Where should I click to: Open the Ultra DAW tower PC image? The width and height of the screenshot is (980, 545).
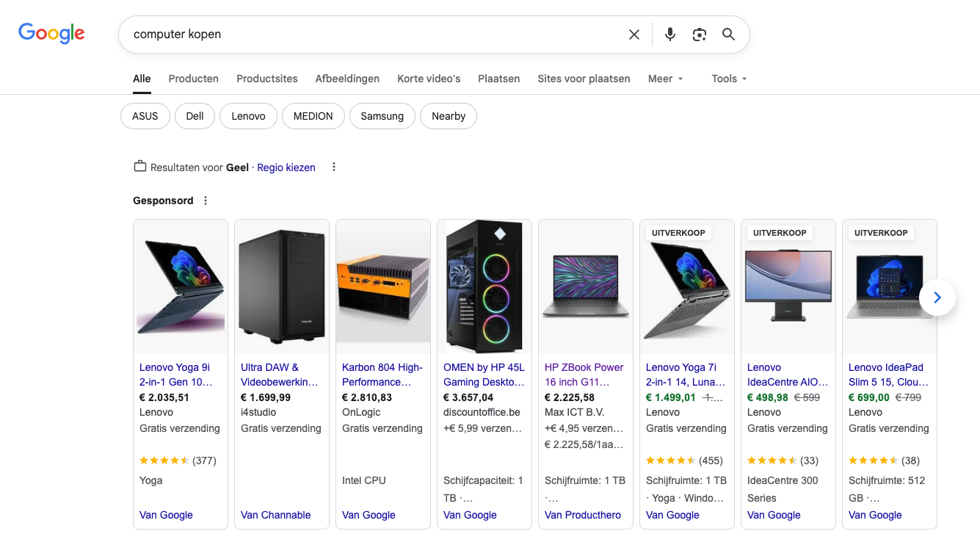[x=282, y=286]
